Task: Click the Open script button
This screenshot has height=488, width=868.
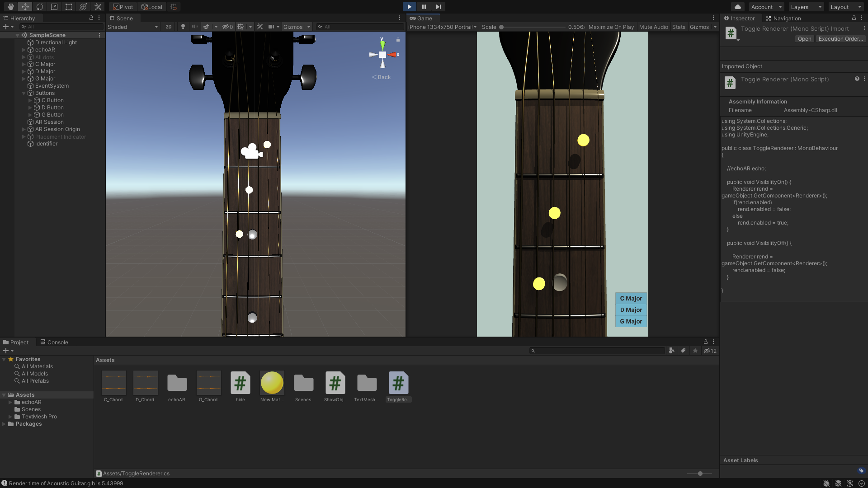Action: (804, 39)
